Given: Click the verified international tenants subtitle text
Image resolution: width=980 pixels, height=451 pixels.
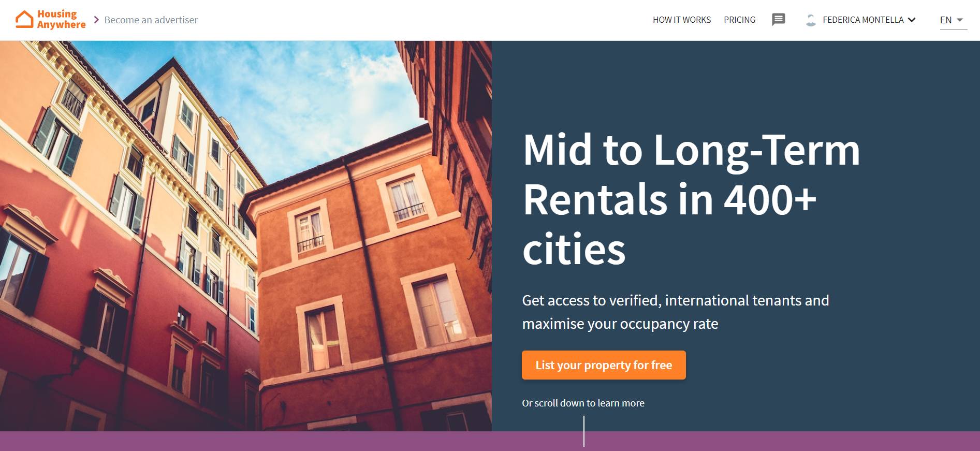Looking at the screenshot, I should pyautogui.click(x=676, y=312).
